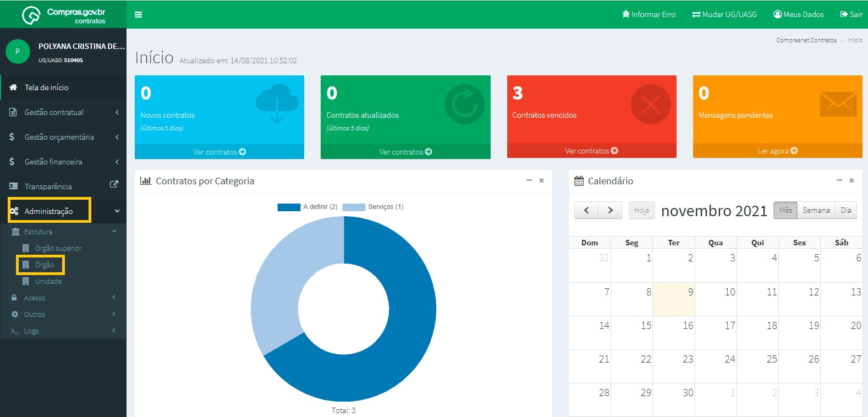Click Ver contratos under Contratos atualizados

(x=405, y=152)
